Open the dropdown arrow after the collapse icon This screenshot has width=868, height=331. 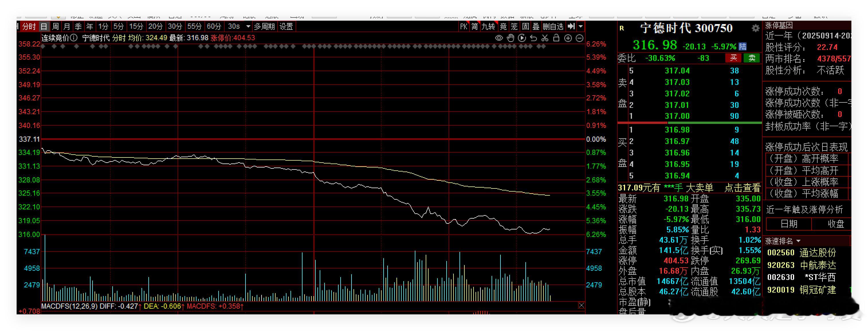click(581, 26)
